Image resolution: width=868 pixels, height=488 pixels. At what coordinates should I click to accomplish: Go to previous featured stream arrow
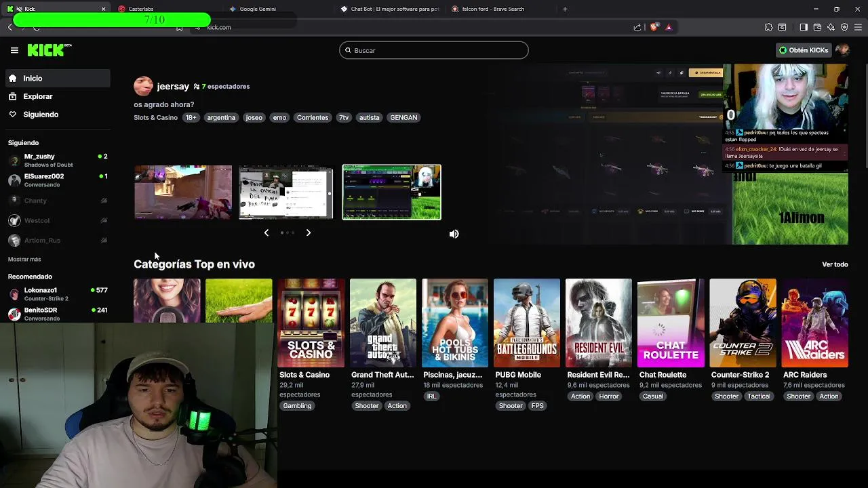pyautogui.click(x=267, y=232)
